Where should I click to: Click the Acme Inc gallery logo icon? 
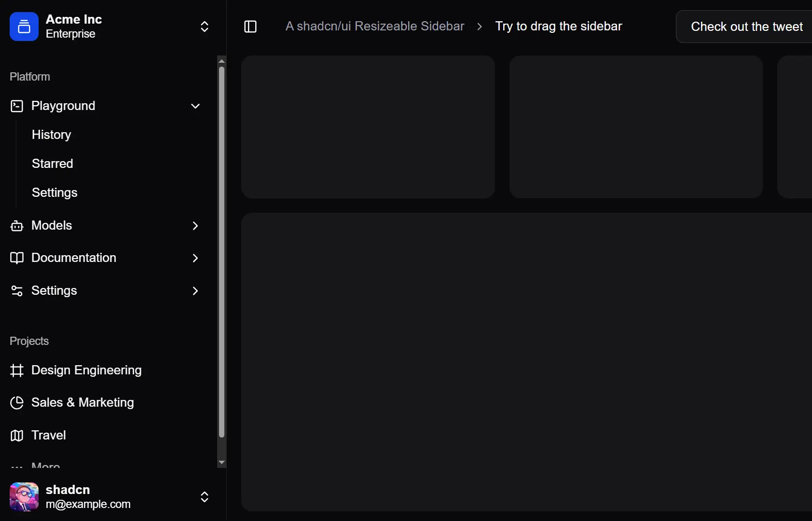[24, 27]
